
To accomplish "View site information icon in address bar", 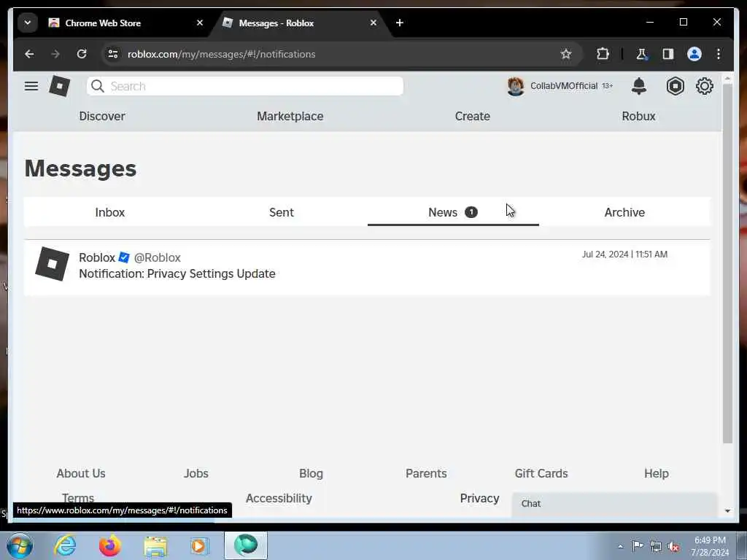I will (113, 54).
